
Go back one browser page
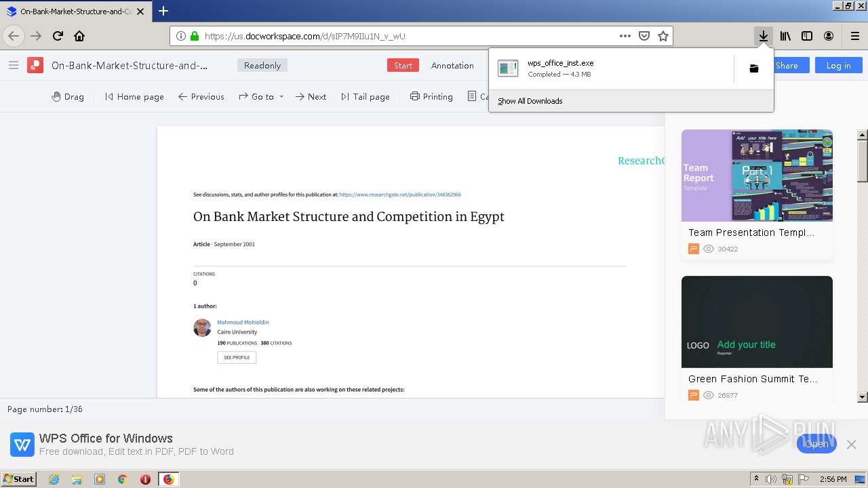[14, 36]
